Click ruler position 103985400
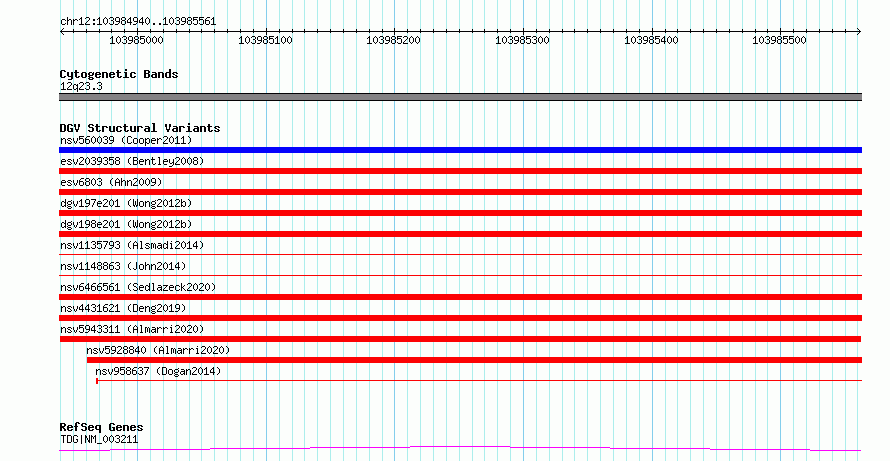The image size is (890, 461). click(x=651, y=40)
